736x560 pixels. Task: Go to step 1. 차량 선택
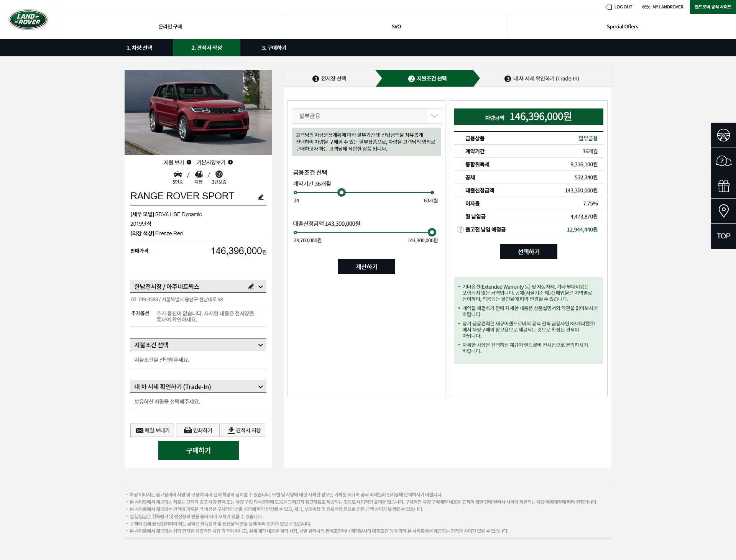click(x=139, y=48)
